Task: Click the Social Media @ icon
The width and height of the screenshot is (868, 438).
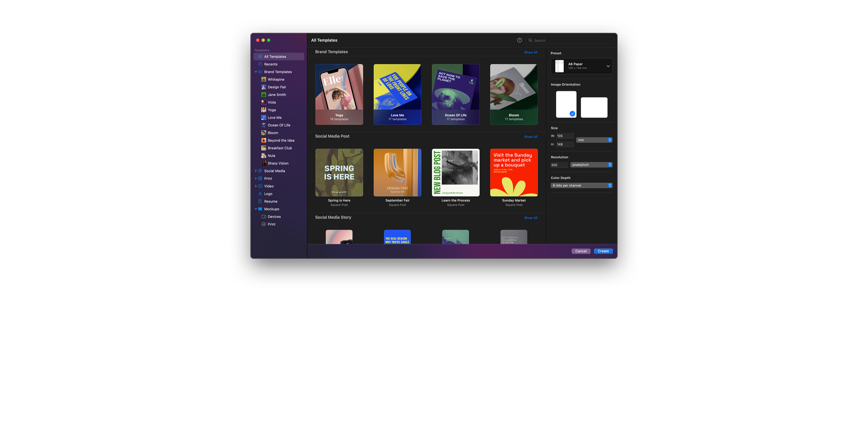Action: click(x=260, y=171)
